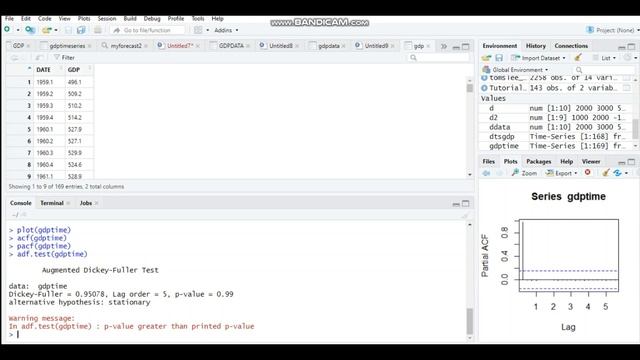640x360 pixels.
Task: Click the Print icon in toolbar
Action: [x=98, y=30]
